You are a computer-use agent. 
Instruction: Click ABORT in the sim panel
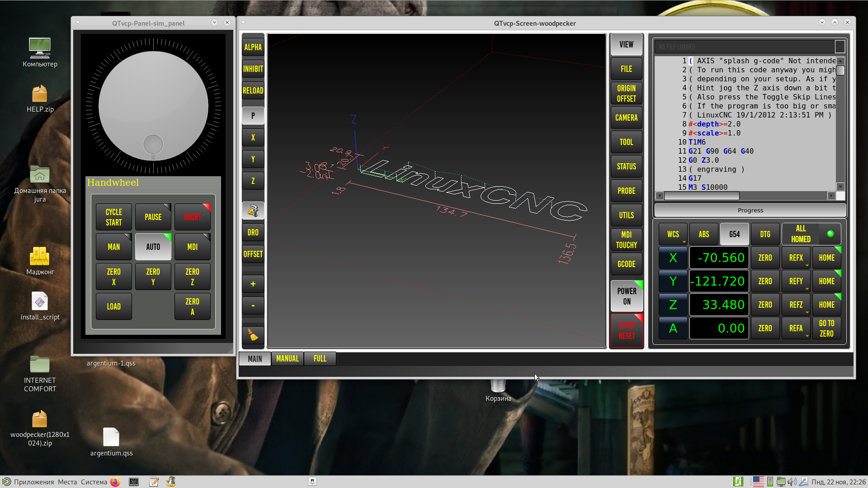[192, 217]
